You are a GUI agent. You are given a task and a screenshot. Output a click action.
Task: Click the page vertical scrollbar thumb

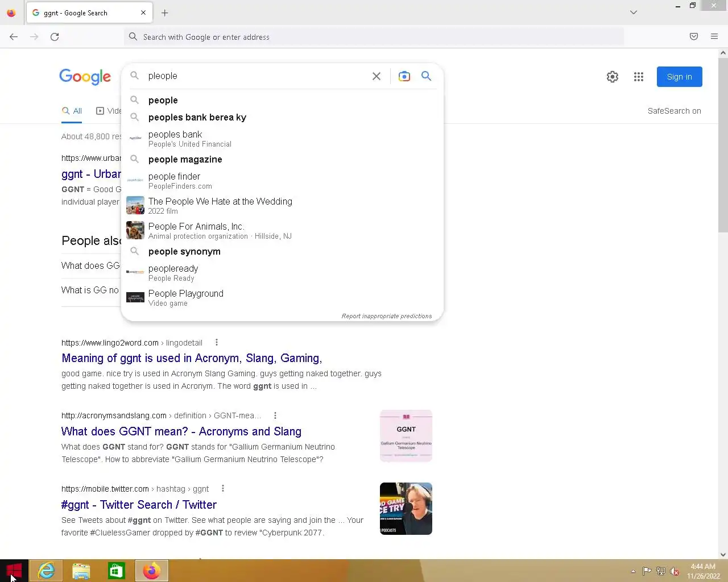point(723,145)
